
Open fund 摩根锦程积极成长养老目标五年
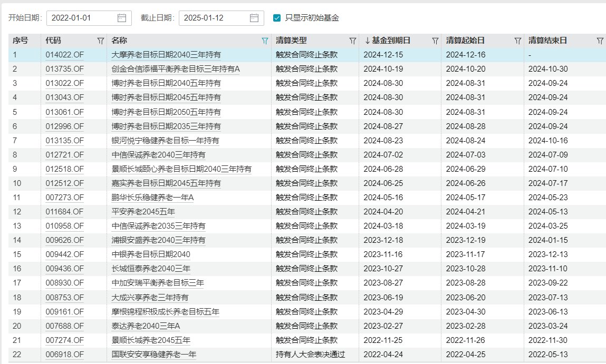point(166,312)
